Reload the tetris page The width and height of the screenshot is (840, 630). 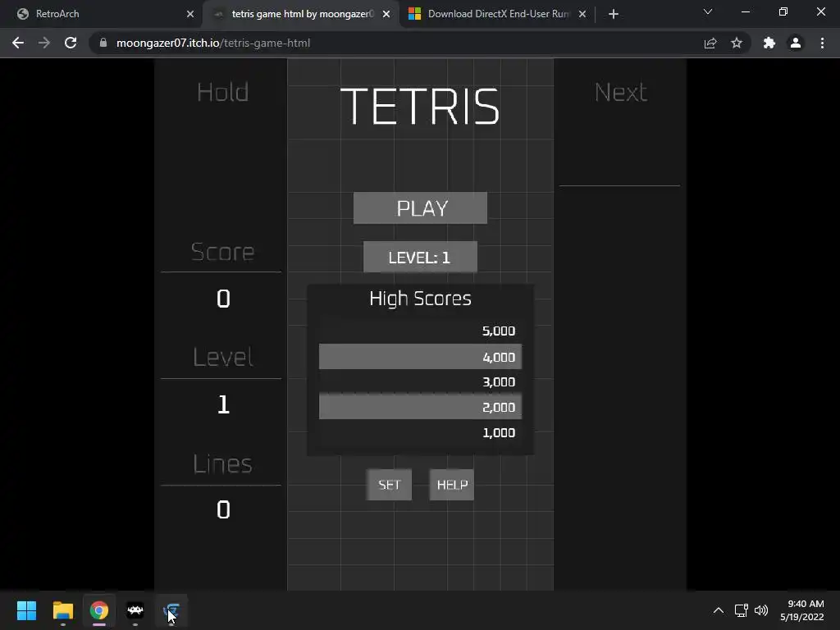point(71,43)
